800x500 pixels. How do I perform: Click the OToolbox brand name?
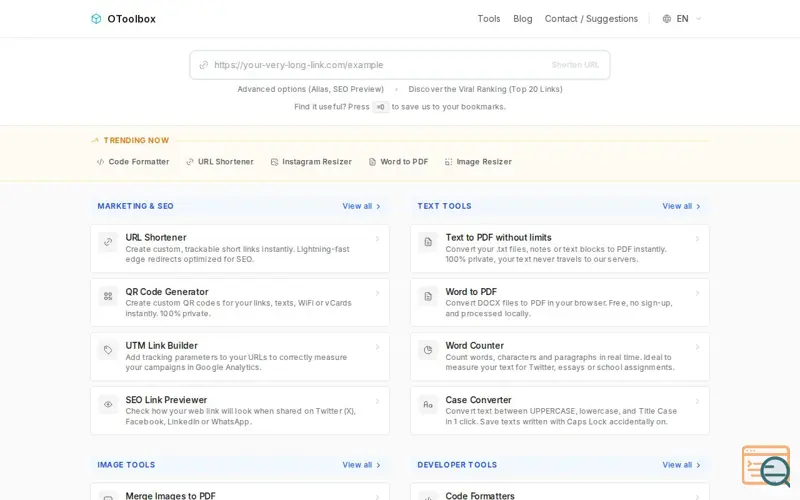131,19
